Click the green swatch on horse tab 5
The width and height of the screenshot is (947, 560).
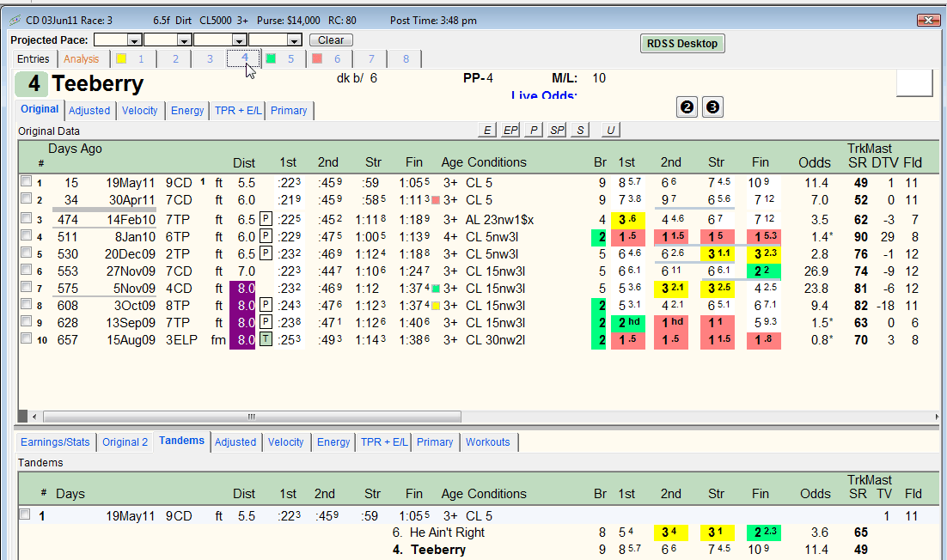coord(272,58)
